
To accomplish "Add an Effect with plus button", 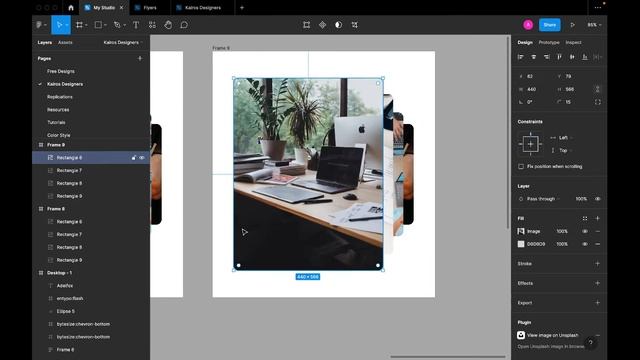I will tap(598, 283).
